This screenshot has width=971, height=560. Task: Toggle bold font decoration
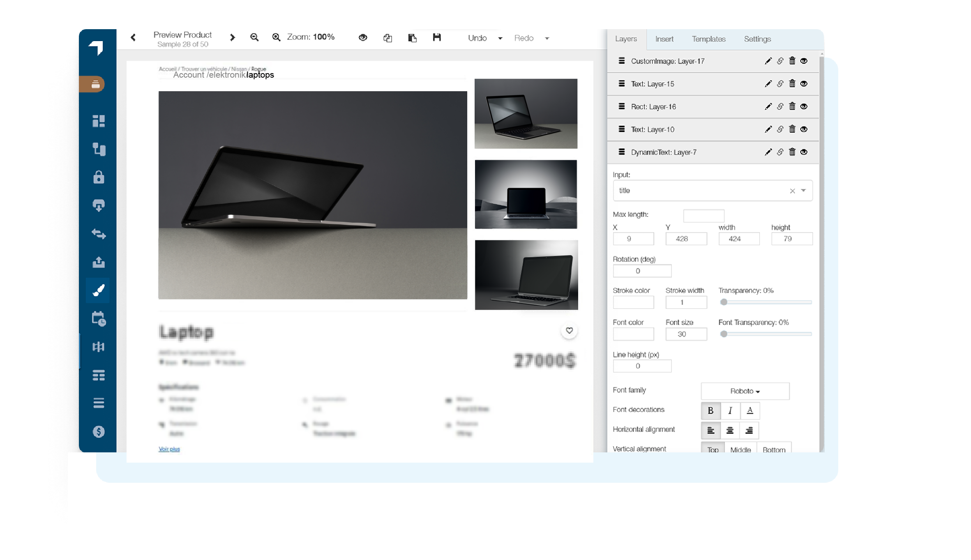710,410
